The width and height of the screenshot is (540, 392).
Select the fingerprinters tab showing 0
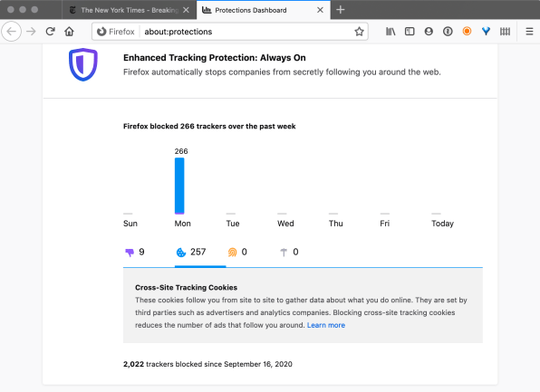[x=237, y=253]
